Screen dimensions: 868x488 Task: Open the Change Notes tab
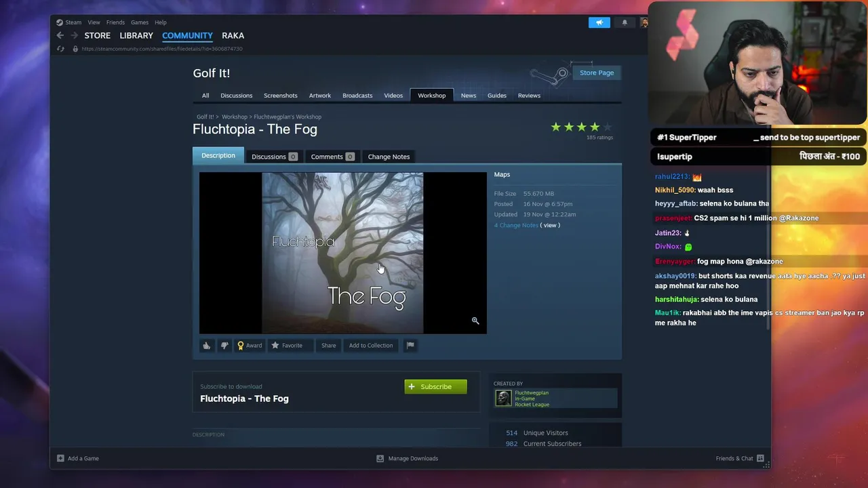click(x=389, y=157)
